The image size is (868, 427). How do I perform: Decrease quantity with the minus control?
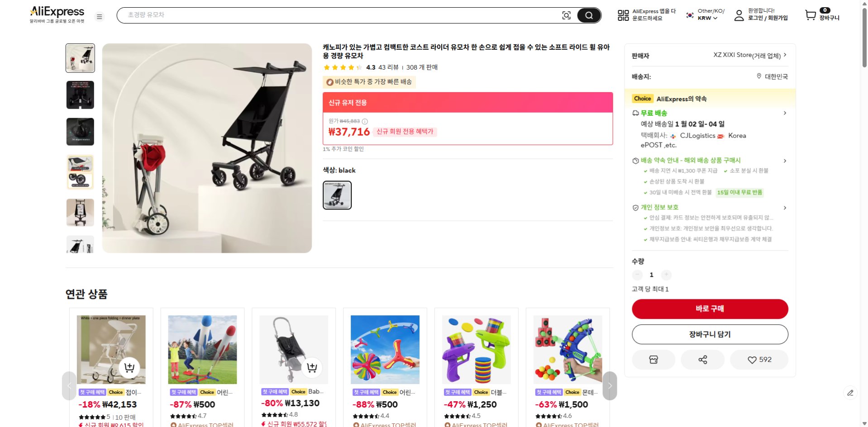(x=637, y=275)
